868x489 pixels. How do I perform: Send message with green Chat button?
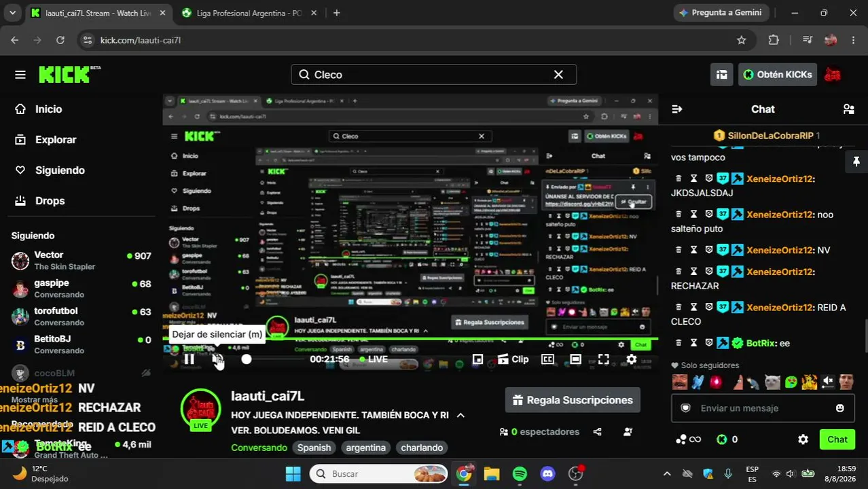tap(837, 439)
